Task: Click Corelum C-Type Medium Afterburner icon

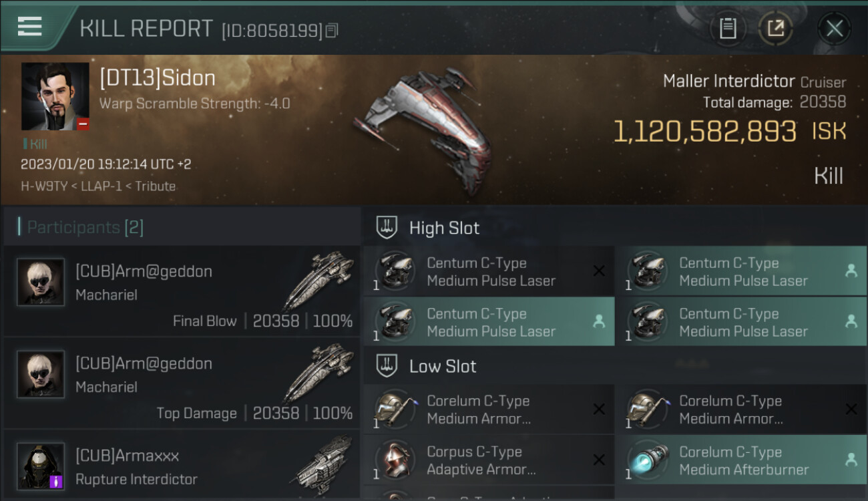Action: pyautogui.click(x=647, y=460)
